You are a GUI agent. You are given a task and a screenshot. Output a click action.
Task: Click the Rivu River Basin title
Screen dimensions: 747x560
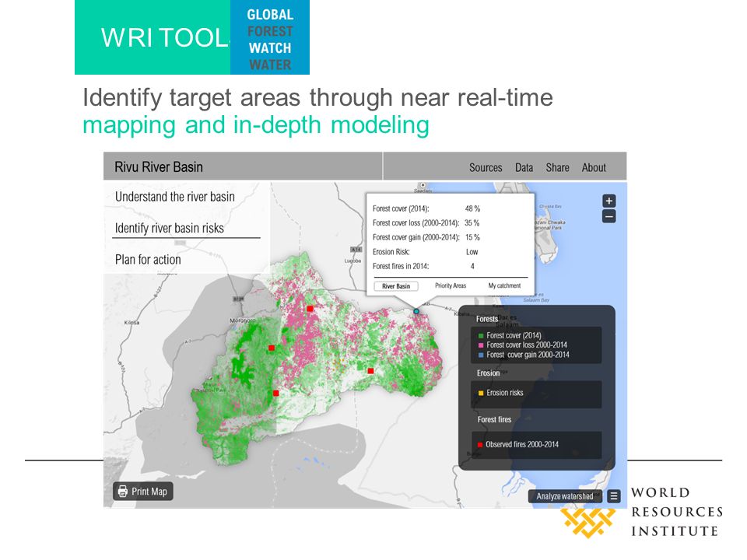159,167
